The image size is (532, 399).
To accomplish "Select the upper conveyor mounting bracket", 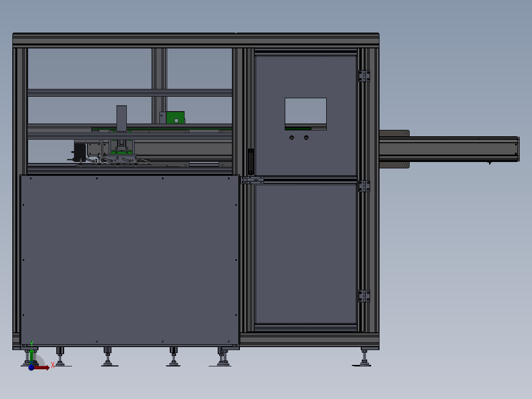I will pyautogui.click(x=394, y=133).
